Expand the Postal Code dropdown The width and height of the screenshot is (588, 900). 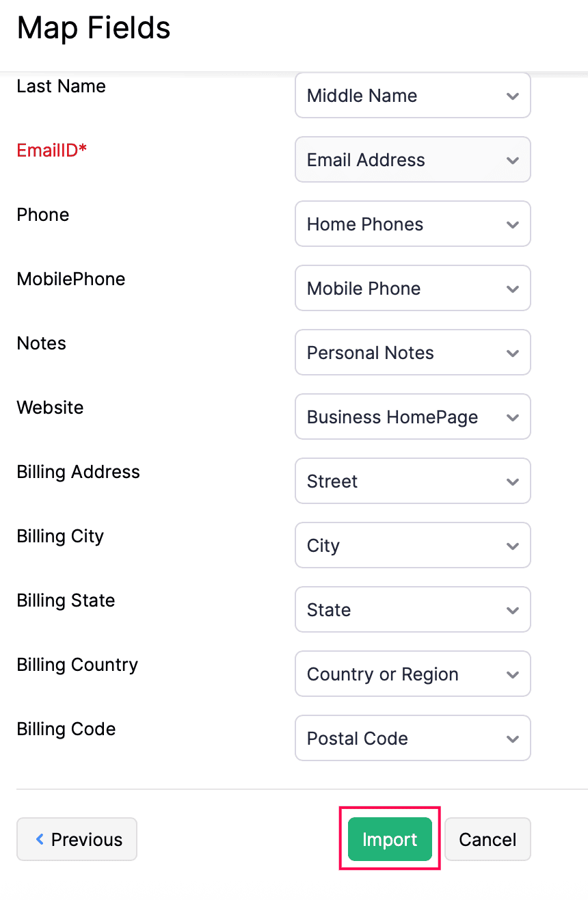[412, 739]
